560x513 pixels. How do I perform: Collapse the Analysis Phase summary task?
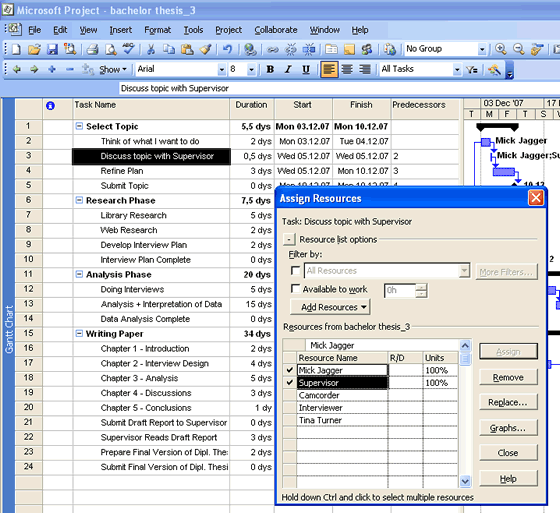[79, 274]
